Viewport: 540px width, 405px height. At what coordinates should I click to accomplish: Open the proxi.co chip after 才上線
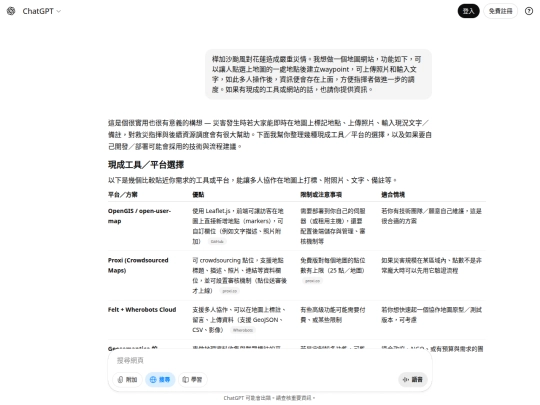229,291
